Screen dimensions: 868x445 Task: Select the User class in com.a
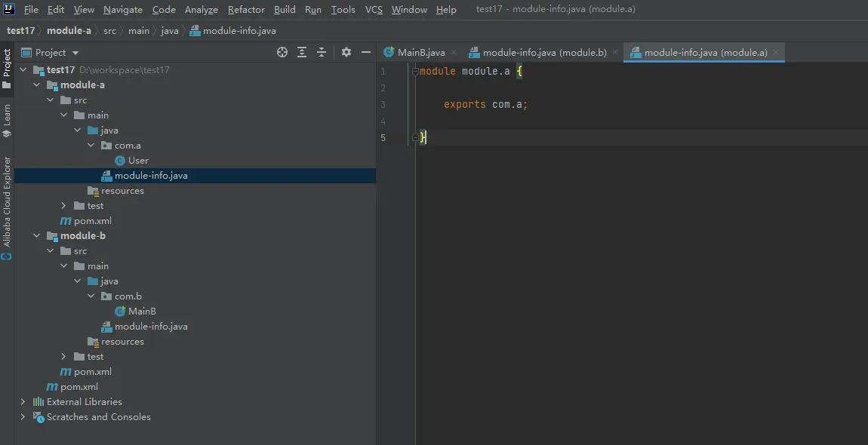138,161
